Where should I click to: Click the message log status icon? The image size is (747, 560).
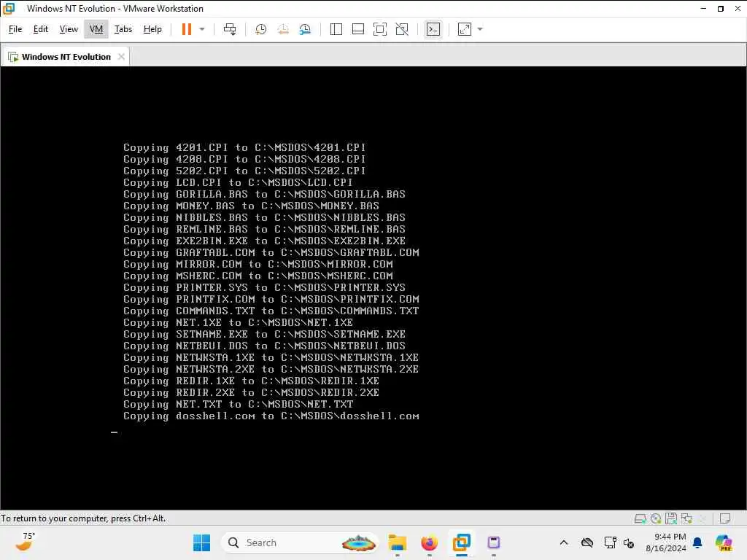click(725, 518)
